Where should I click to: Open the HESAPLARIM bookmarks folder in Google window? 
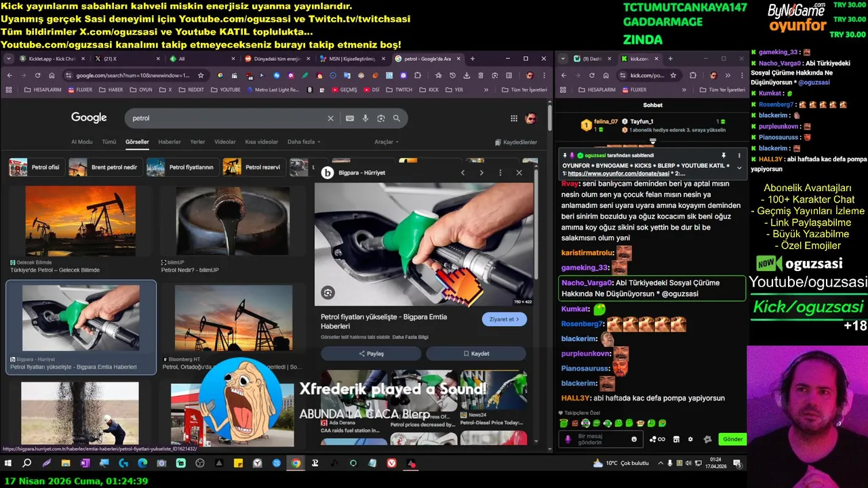click(x=44, y=89)
